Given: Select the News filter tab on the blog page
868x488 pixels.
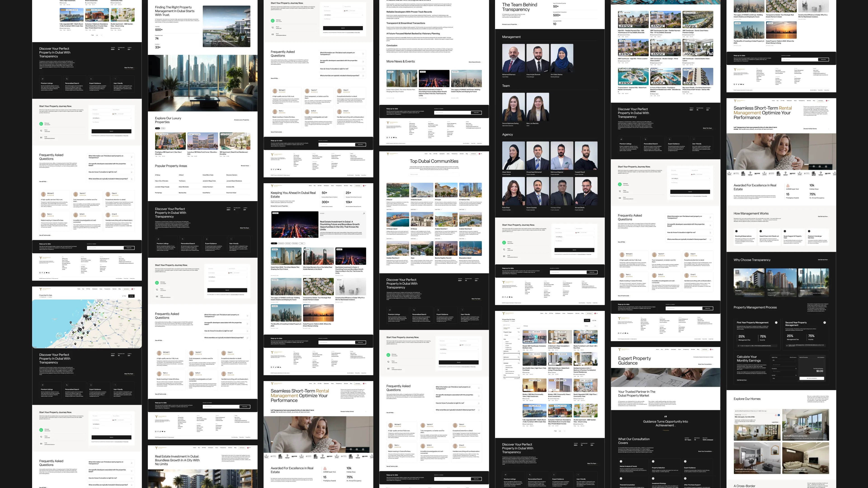Looking at the screenshot, I should 302,244.
